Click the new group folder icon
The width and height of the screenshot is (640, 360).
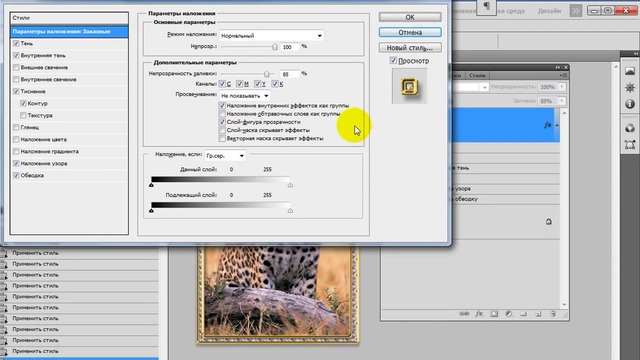point(523,314)
